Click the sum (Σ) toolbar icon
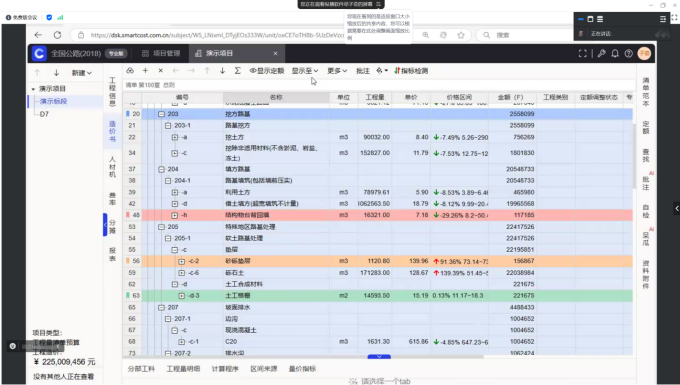 coord(237,71)
